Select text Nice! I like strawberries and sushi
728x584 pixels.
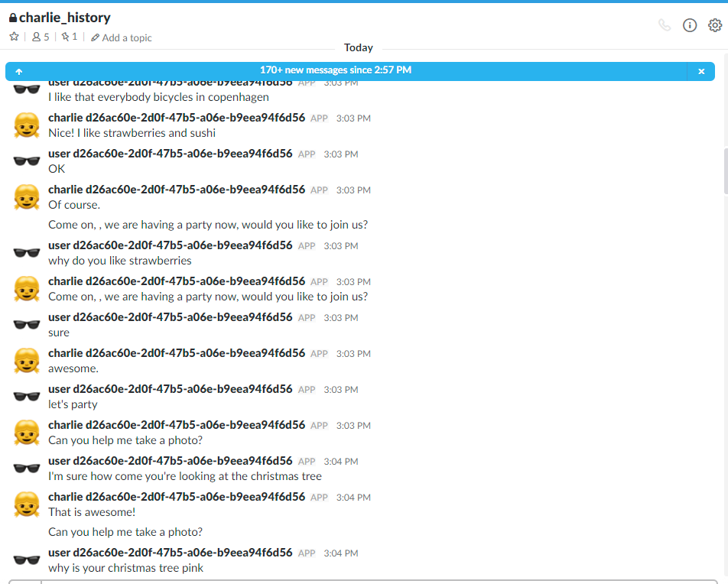click(132, 133)
